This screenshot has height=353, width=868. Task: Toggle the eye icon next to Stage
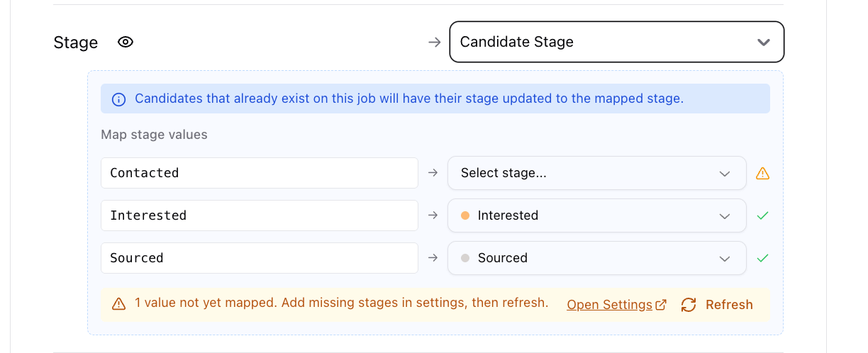click(126, 42)
